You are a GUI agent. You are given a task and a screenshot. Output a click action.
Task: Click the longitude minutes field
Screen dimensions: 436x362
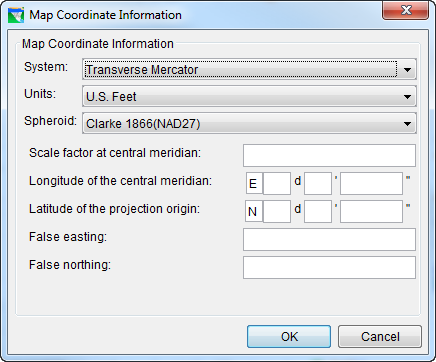tap(318, 183)
